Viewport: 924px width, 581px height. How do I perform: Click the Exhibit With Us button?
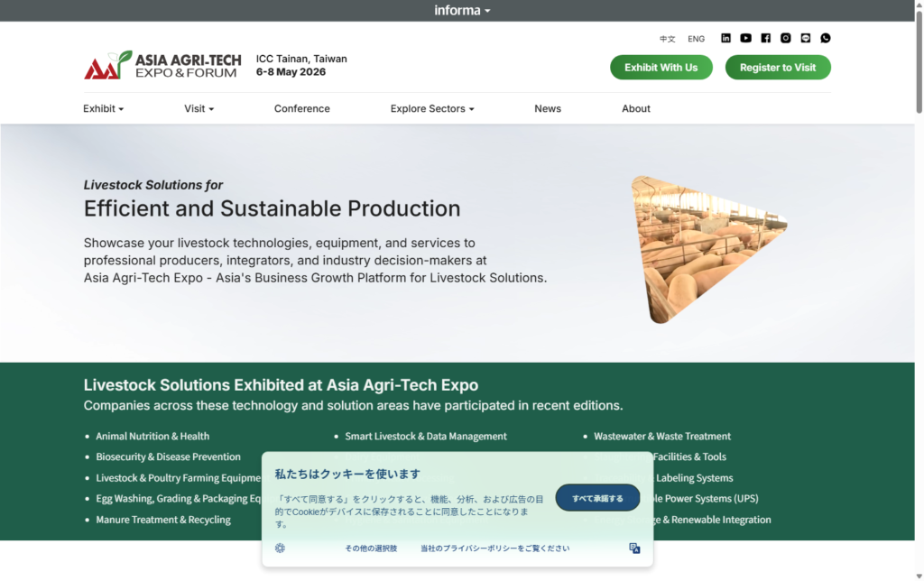(x=661, y=67)
